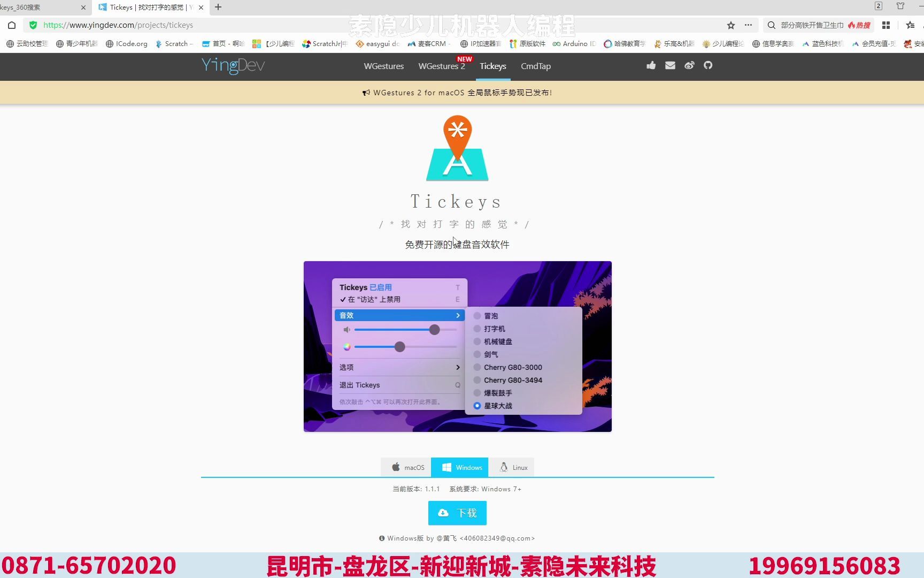Screen dimensions: 924x578
Task: Close the Tickeys browser tab
Action: tap(201, 7)
